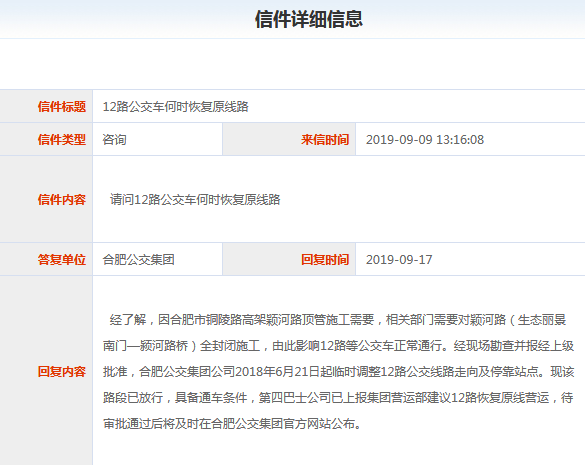Click the reply line beginning 南门—颍河路桥
The height and width of the screenshot is (465, 585).
(338, 346)
